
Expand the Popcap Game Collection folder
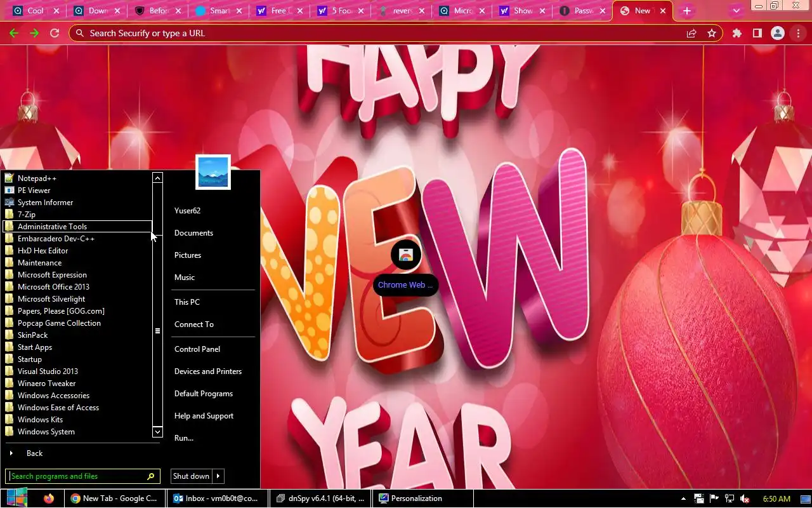point(77,323)
